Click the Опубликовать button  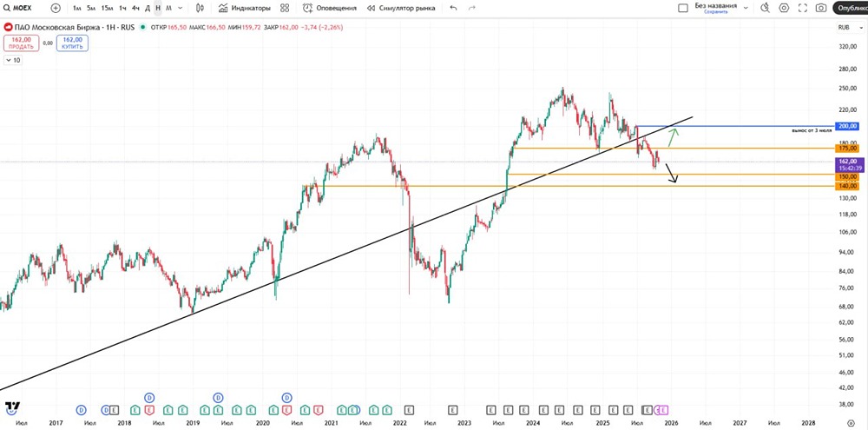coord(851,9)
